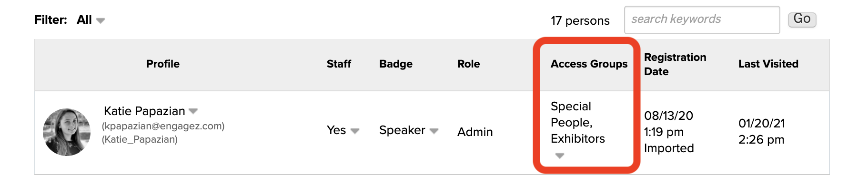The width and height of the screenshot is (868, 175).
Task: Sort by the Role column header
Action: click(468, 64)
